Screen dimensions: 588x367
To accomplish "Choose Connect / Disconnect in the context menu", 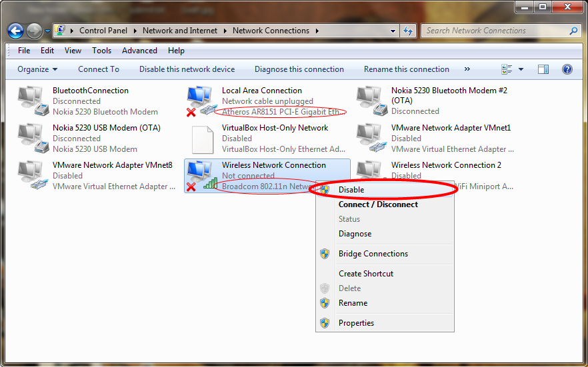I will point(385,204).
